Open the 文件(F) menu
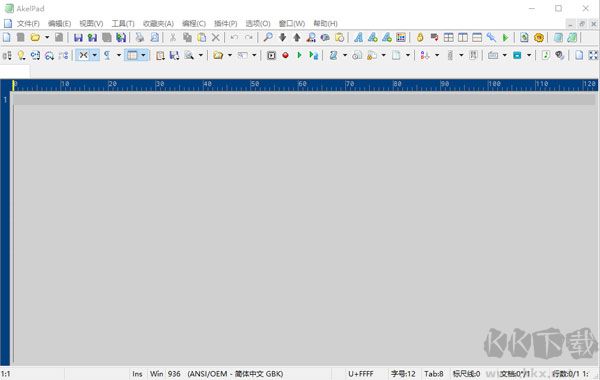The height and width of the screenshot is (380, 600). 28,24
